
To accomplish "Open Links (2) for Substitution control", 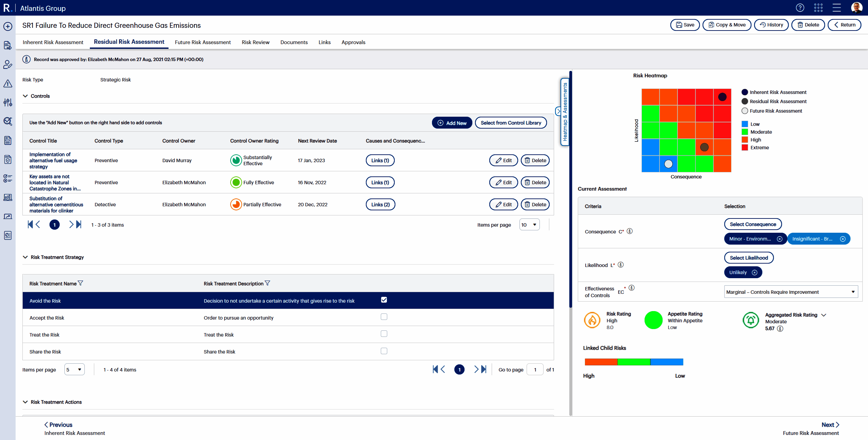I will pos(380,205).
